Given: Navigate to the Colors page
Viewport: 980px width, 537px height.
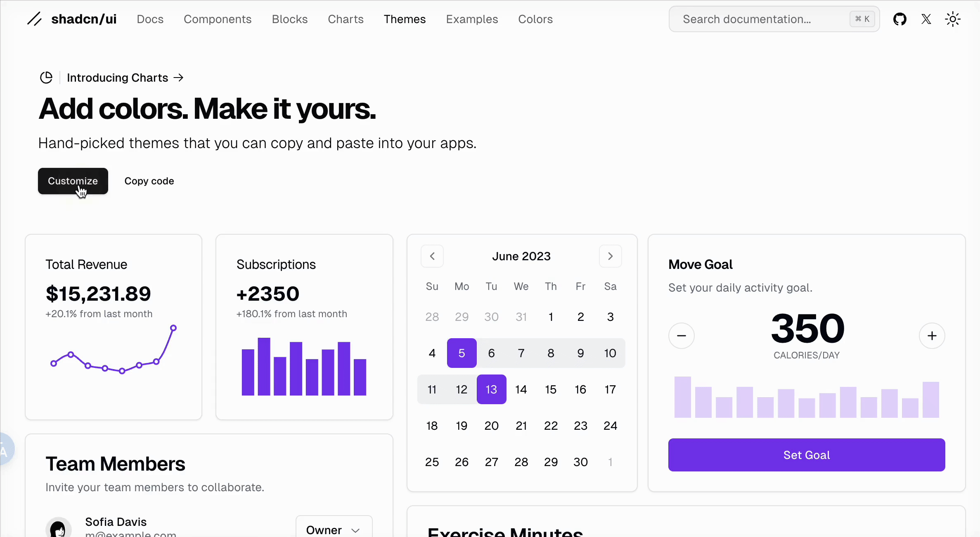Looking at the screenshot, I should coord(535,19).
